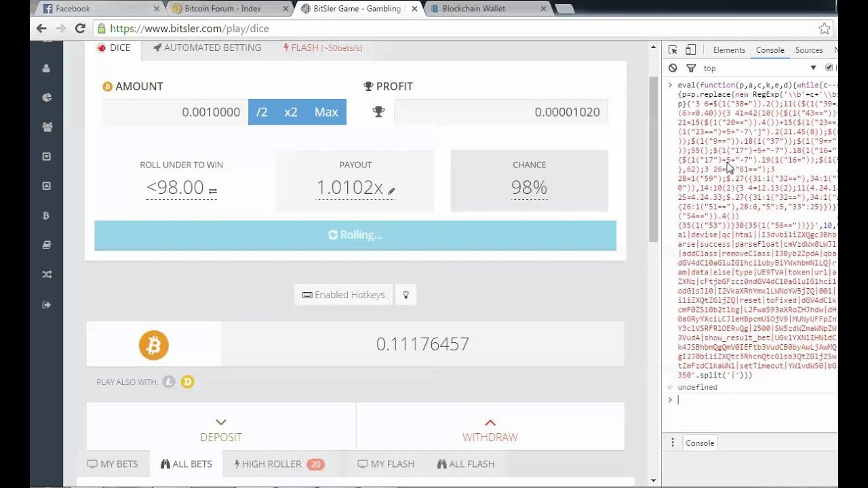Click the pencil edit icon by payout
Image resolution: width=868 pixels, height=488 pixels.
coord(391,190)
